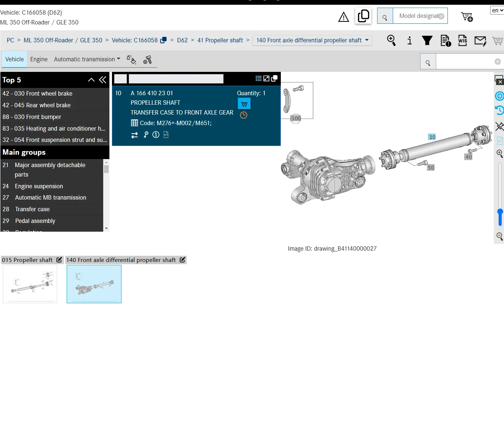Open 88 - 030 Front bumper
Screen dimensions: 504x444
(55, 117)
